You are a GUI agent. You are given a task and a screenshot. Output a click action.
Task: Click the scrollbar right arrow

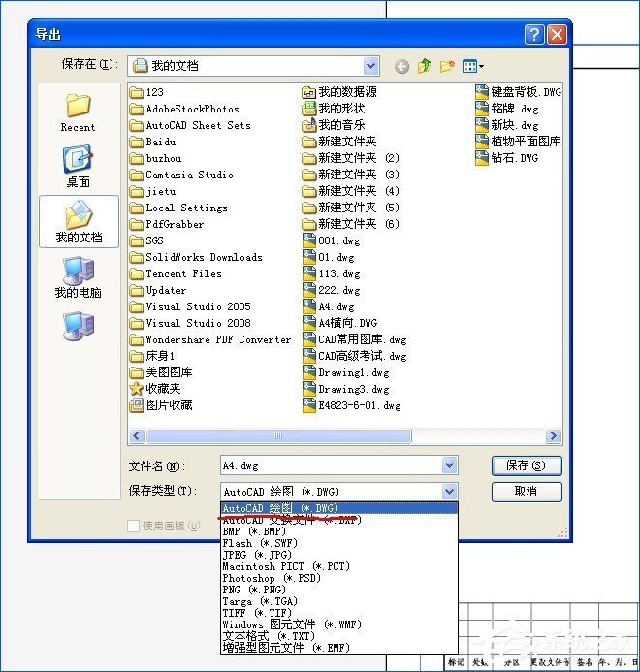553,435
